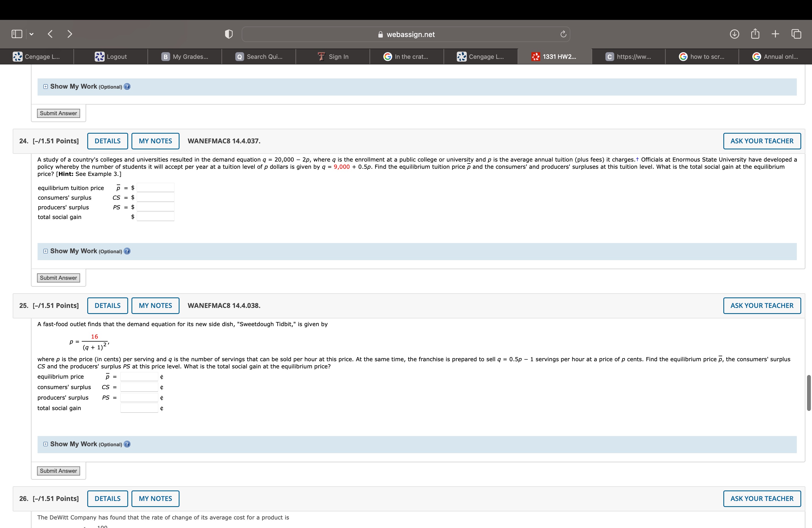The width and height of the screenshot is (812, 528).
Task: Click the Safari sidebar toggle icon
Action: coord(17,34)
